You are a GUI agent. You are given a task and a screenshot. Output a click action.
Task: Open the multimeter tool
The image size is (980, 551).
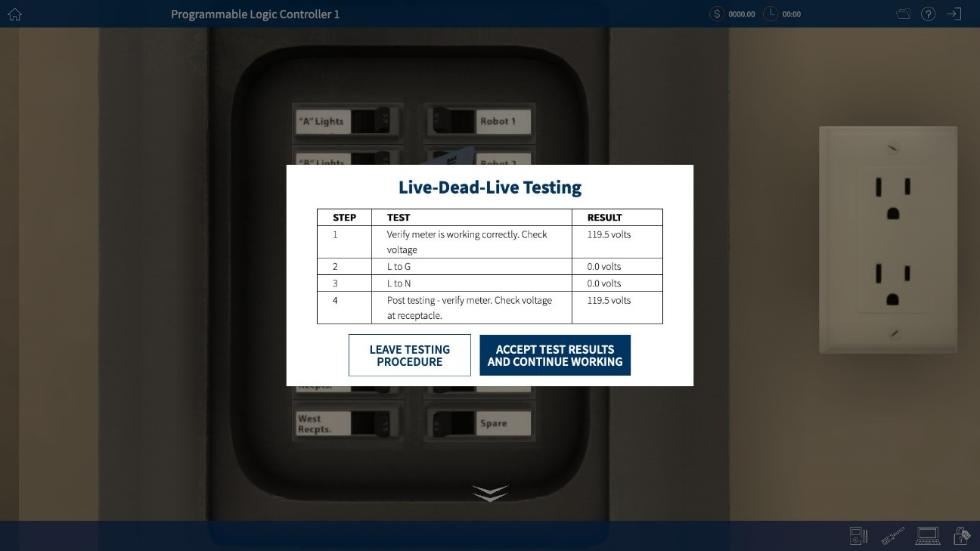point(857,536)
